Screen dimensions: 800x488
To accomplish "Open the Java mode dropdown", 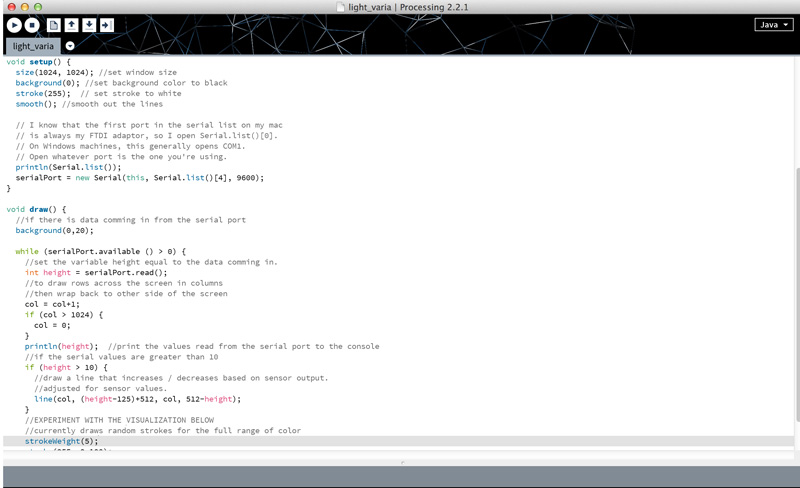I will point(774,25).
